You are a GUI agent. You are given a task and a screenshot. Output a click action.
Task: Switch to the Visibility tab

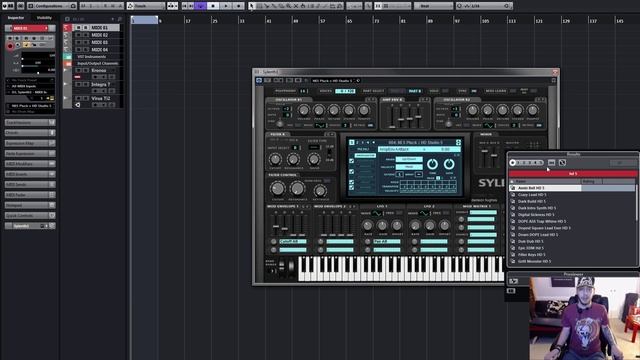coord(44,18)
